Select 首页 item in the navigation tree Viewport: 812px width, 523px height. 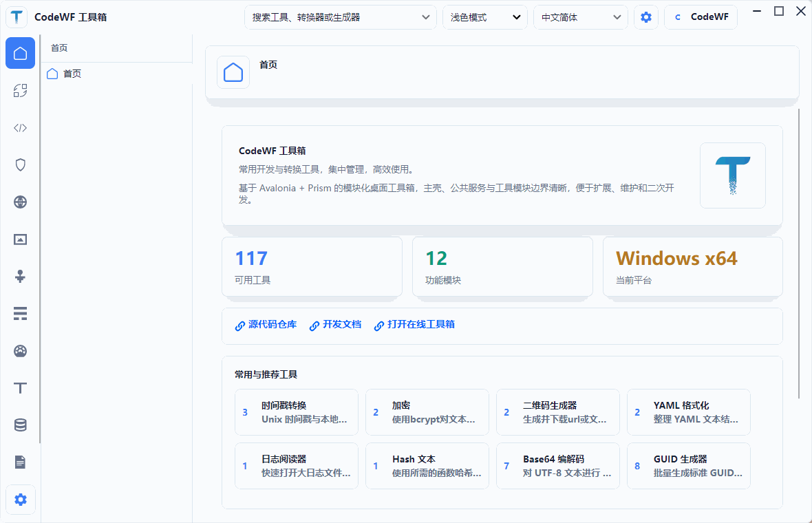(116, 74)
